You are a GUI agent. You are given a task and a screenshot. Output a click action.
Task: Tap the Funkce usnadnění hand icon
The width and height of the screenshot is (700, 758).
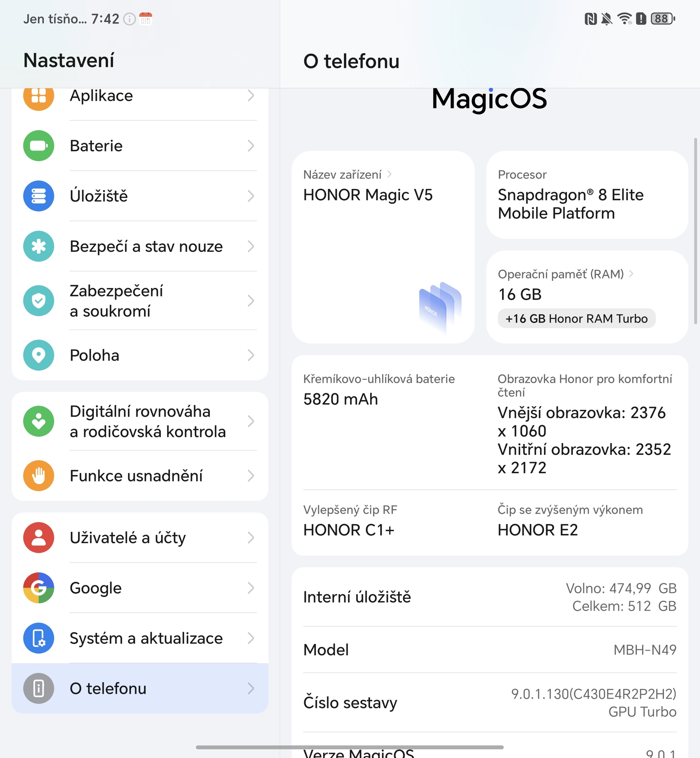coord(38,476)
